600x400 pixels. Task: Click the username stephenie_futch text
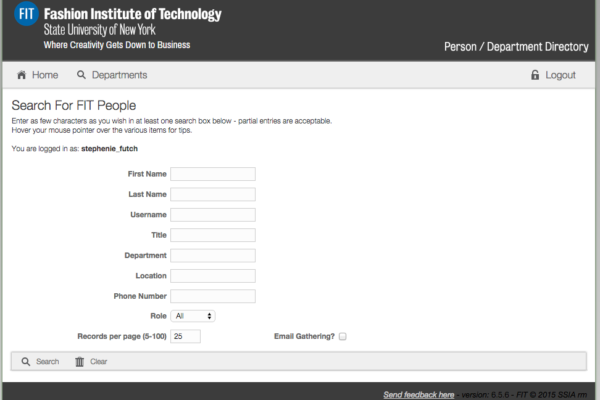coord(109,149)
